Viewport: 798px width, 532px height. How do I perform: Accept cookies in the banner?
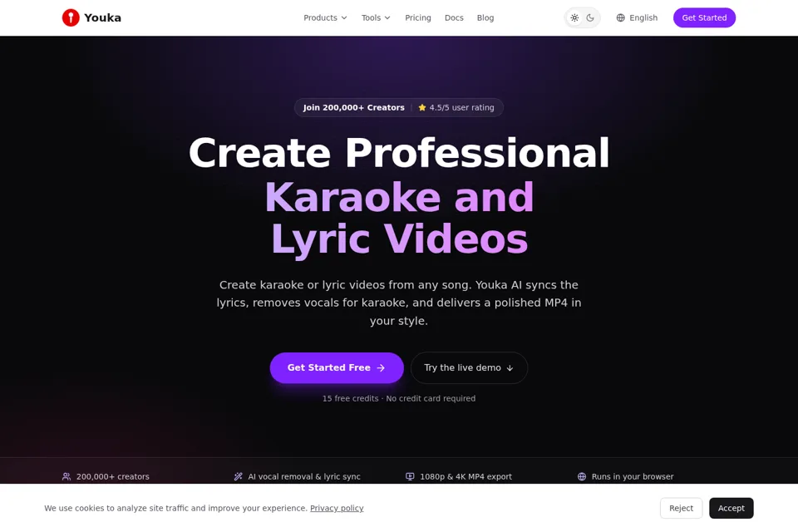pos(731,508)
